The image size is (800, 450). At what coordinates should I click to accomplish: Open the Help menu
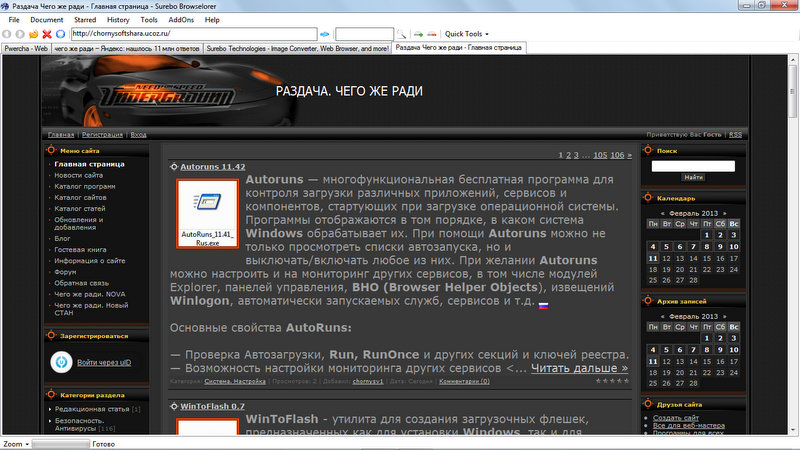212,20
